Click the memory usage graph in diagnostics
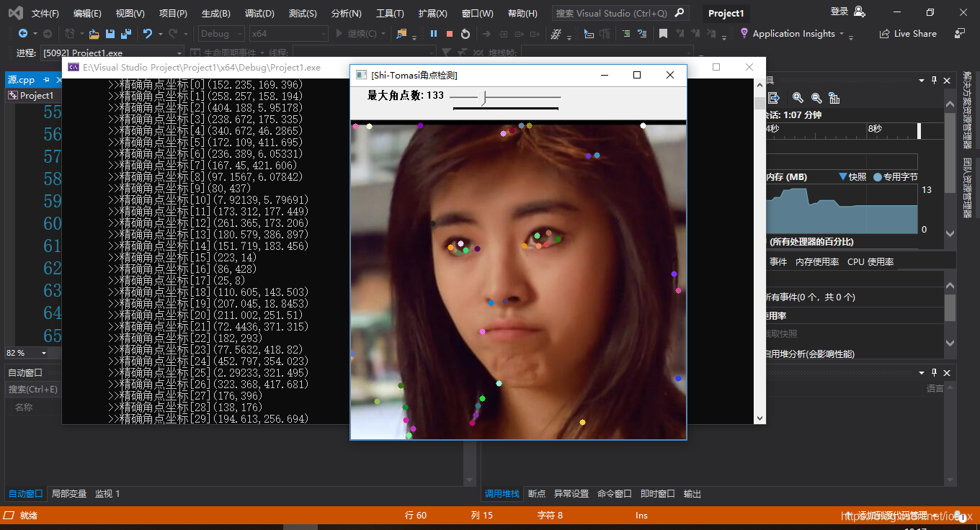This screenshot has height=530, width=980. pos(841,207)
